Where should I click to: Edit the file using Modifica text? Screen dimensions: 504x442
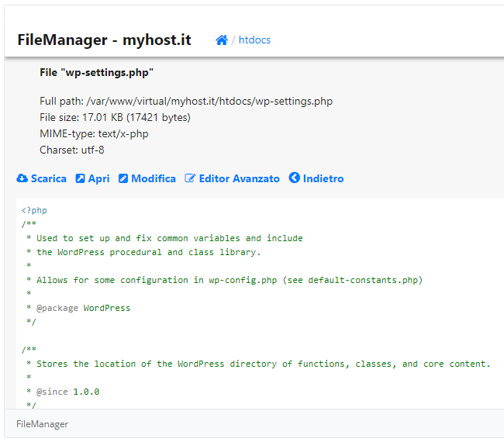(x=154, y=178)
